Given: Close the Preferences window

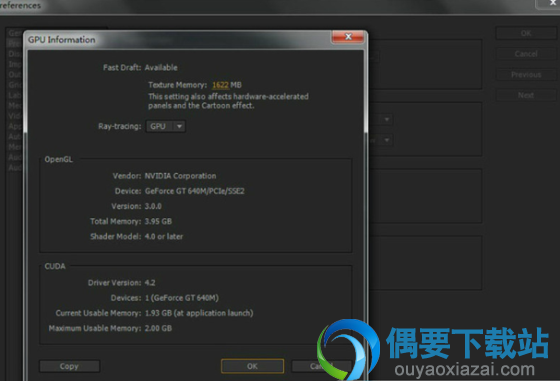Looking at the screenshot, I should 551,3.
